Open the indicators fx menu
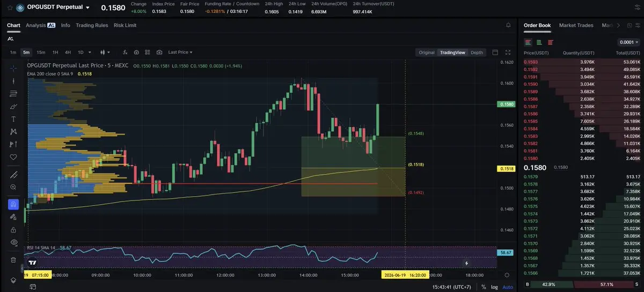Screen dimensions: 644x292 pyautogui.click(x=125, y=53)
